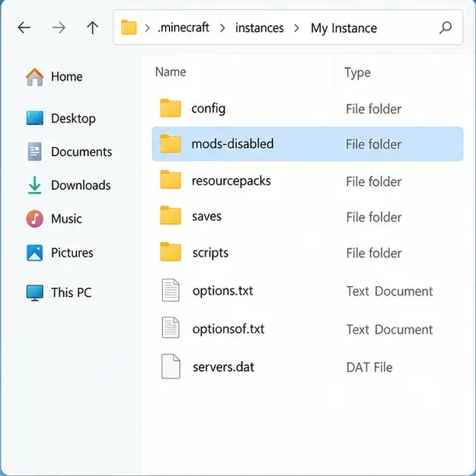Select servers.dat file name

tap(223, 367)
